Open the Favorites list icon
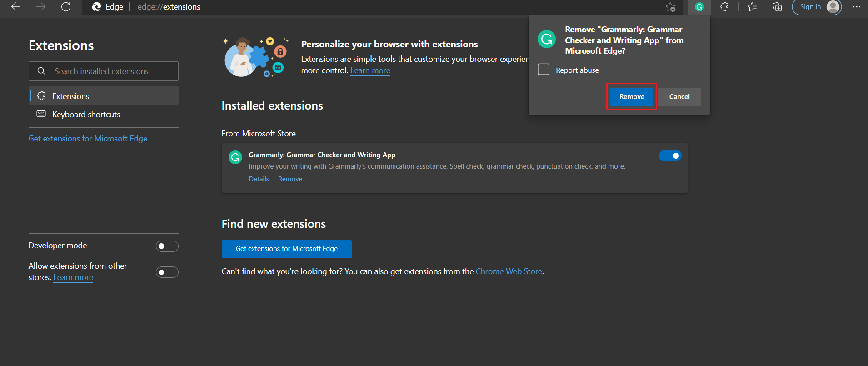 pos(752,7)
